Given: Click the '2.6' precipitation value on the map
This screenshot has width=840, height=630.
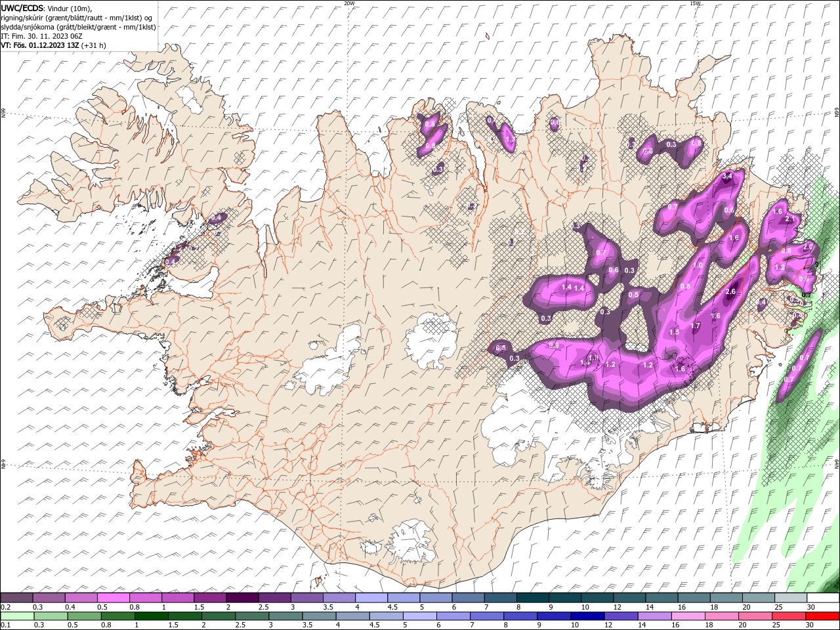Looking at the screenshot, I should click(732, 291).
